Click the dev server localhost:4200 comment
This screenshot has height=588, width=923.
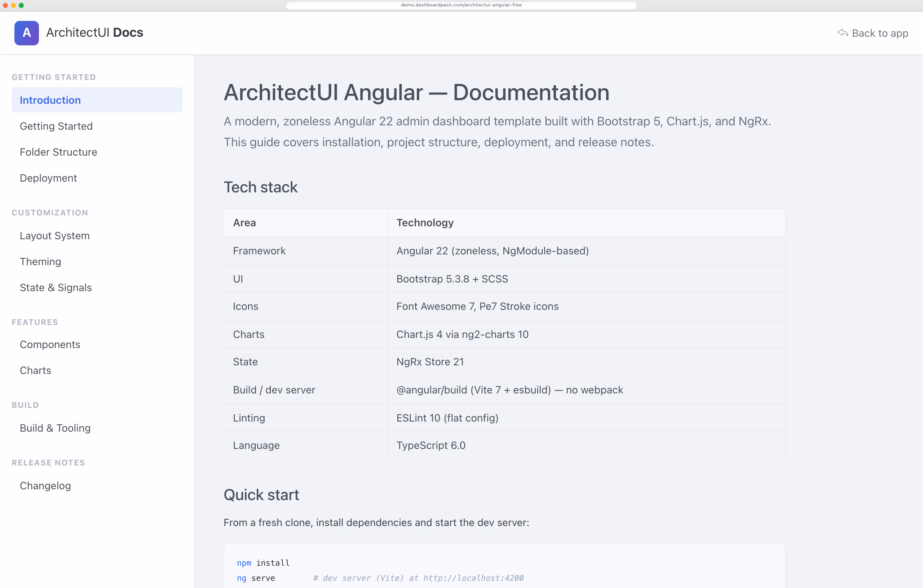pos(419,578)
